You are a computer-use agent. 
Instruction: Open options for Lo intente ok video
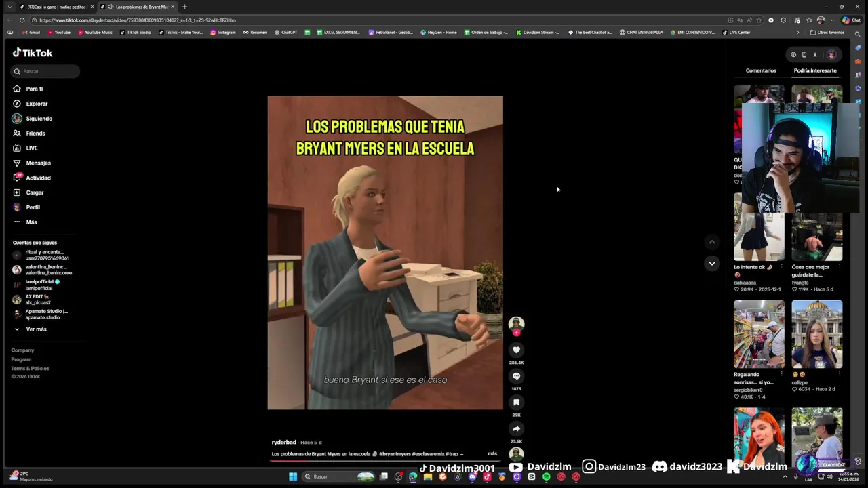(781, 267)
